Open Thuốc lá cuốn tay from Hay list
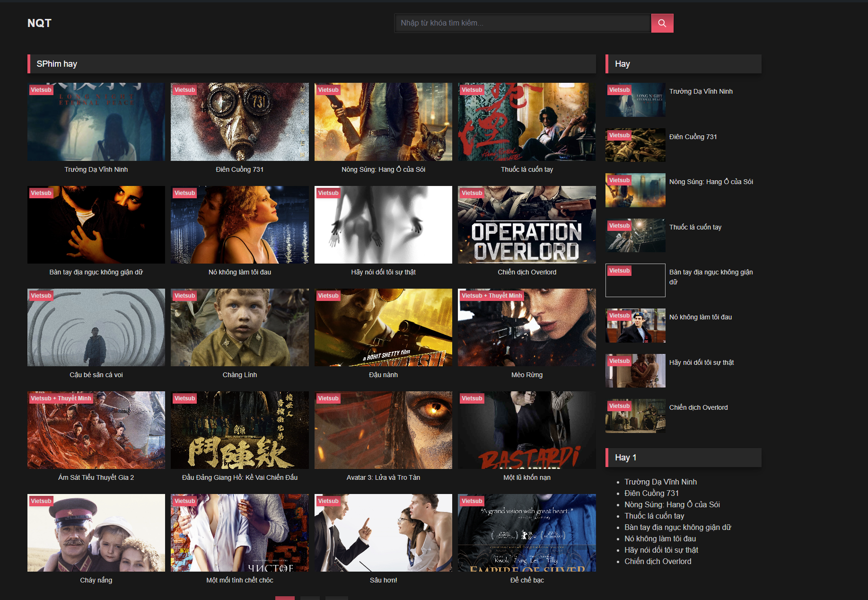 click(695, 227)
